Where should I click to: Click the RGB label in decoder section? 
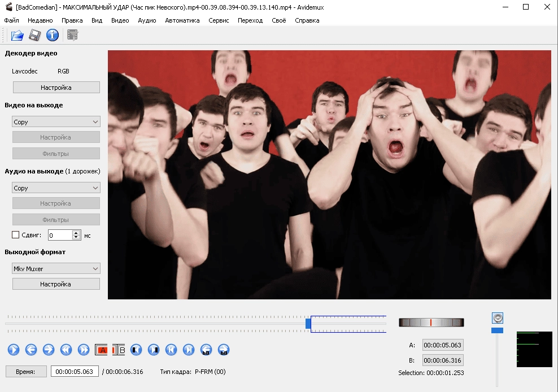tap(63, 71)
